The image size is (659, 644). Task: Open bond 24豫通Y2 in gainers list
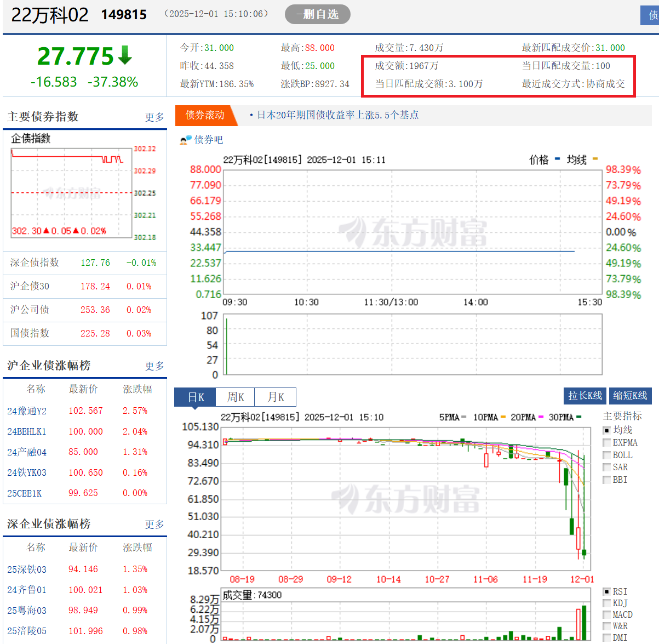click(27, 411)
